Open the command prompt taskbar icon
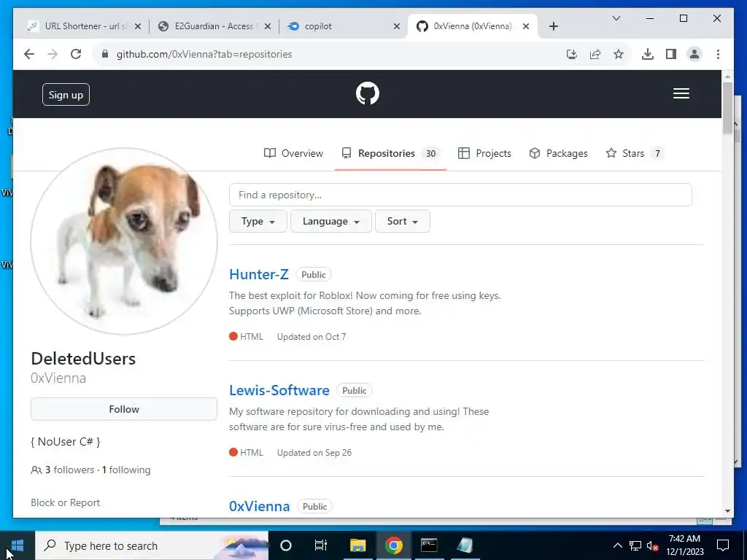The height and width of the screenshot is (560, 747). click(x=429, y=545)
